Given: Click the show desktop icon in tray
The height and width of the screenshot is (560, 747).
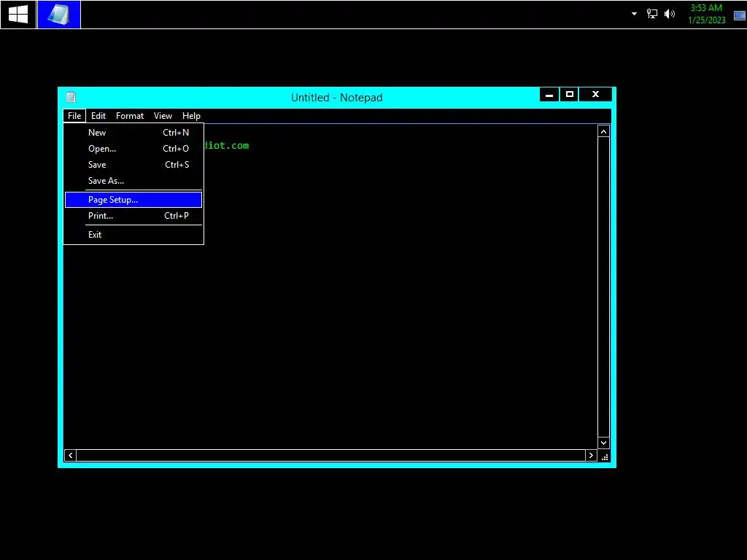Looking at the screenshot, I should click(740, 15).
